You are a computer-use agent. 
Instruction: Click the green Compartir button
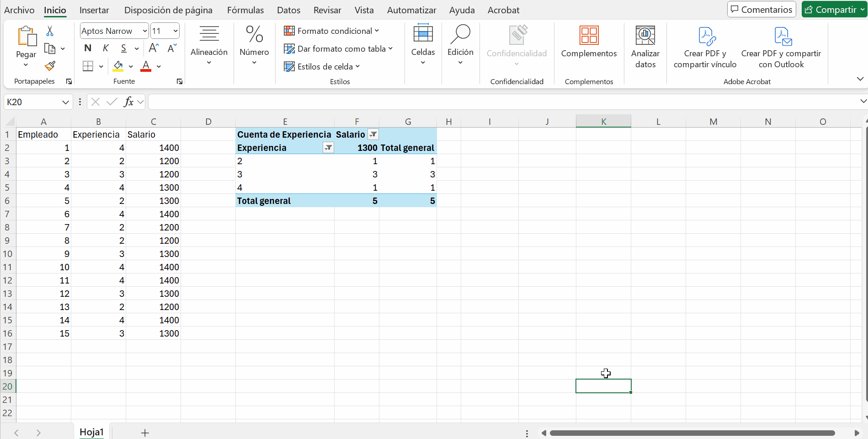click(831, 10)
